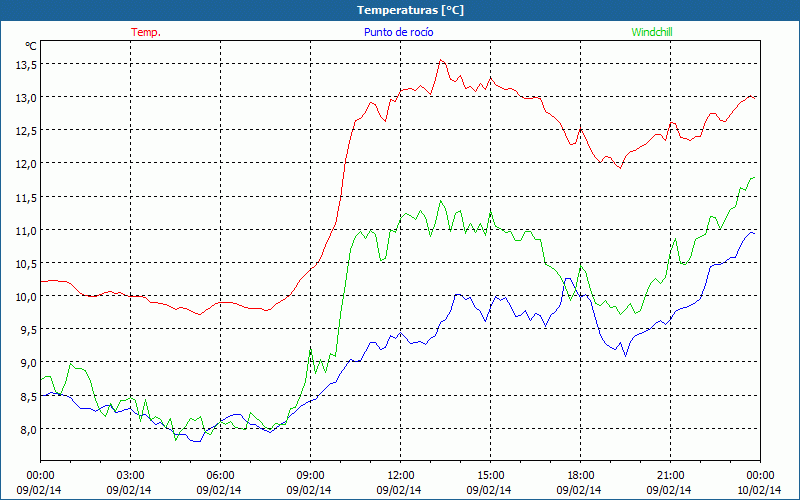Select the red 'Temp.' legend label
Screen dimensions: 800x500
pos(146,32)
